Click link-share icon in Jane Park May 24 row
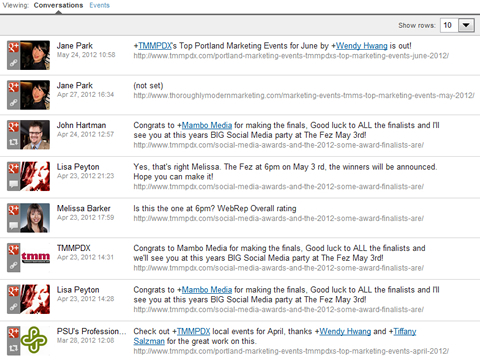Viewport: 480px width, 360px height. (x=13, y=62)
